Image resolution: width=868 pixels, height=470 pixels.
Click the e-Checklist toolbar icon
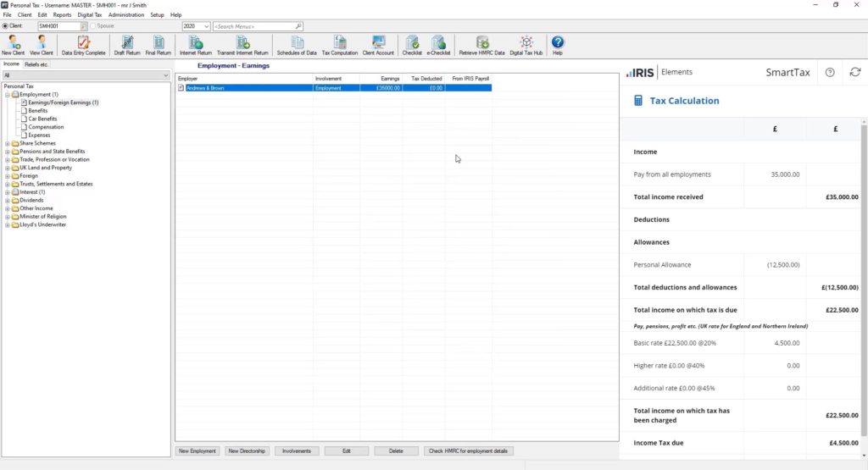click(438, 43)
